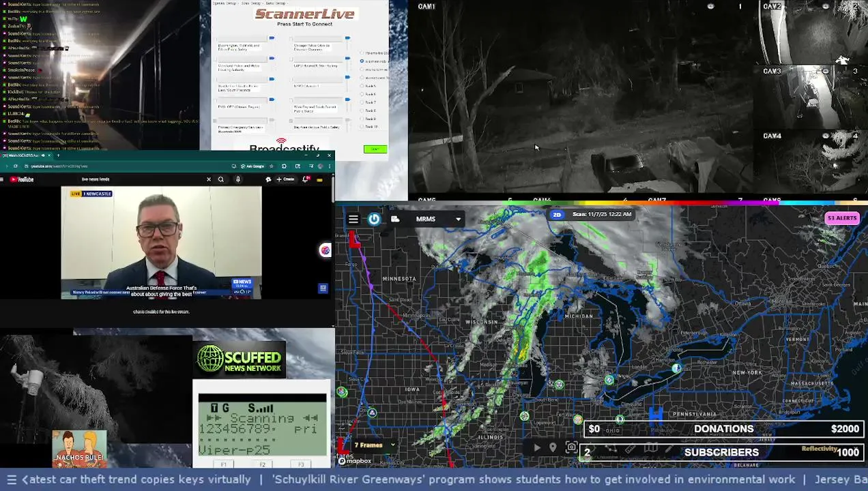
Task: Click the radar location pin icon
Action: tap(553, 448)
